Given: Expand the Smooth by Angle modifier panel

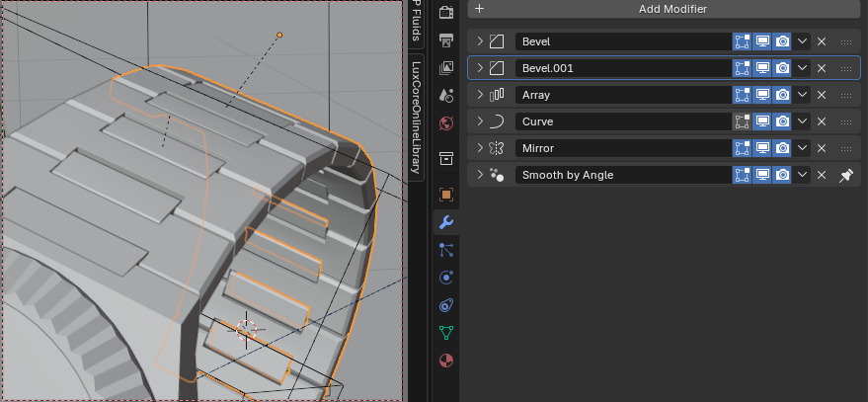Looking at the screenshot, I should [x=480, y=175].
